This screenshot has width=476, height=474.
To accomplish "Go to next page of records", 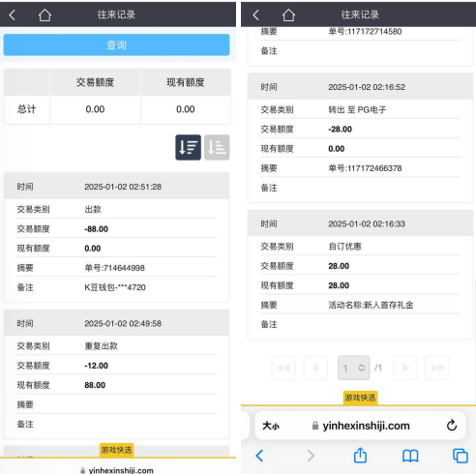I will click(x=405, y=368).
